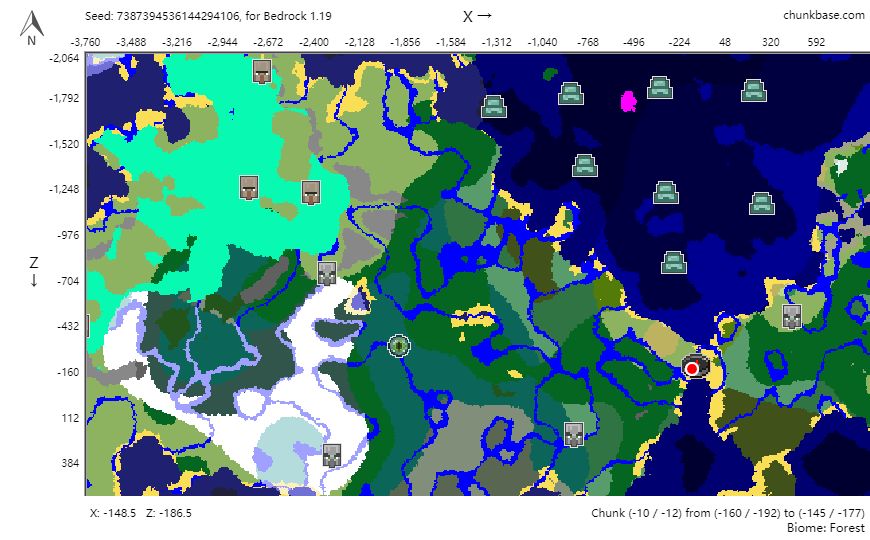This screenshot has height=540, width=870.
Task: Click the 'Chunk (-10 / -12)' info text
Action: [727, 513]
